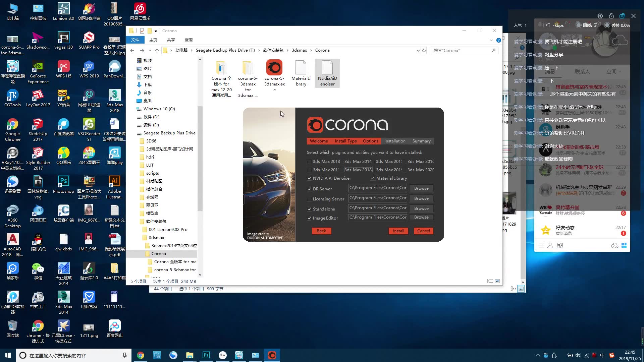Expand breadcrumb arrow after 软件安装包

[287, 50]
